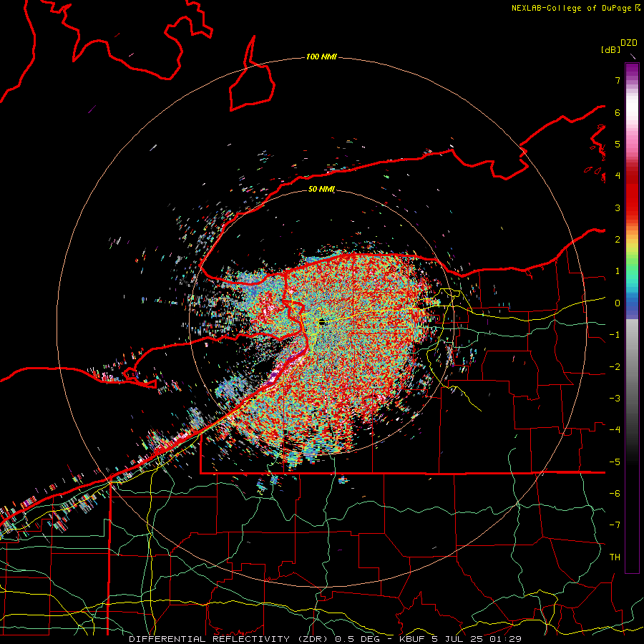The width and height of the screenshot is (644, 644).
Task: Click the -6 value on the color scale
Action: [615, 494]
